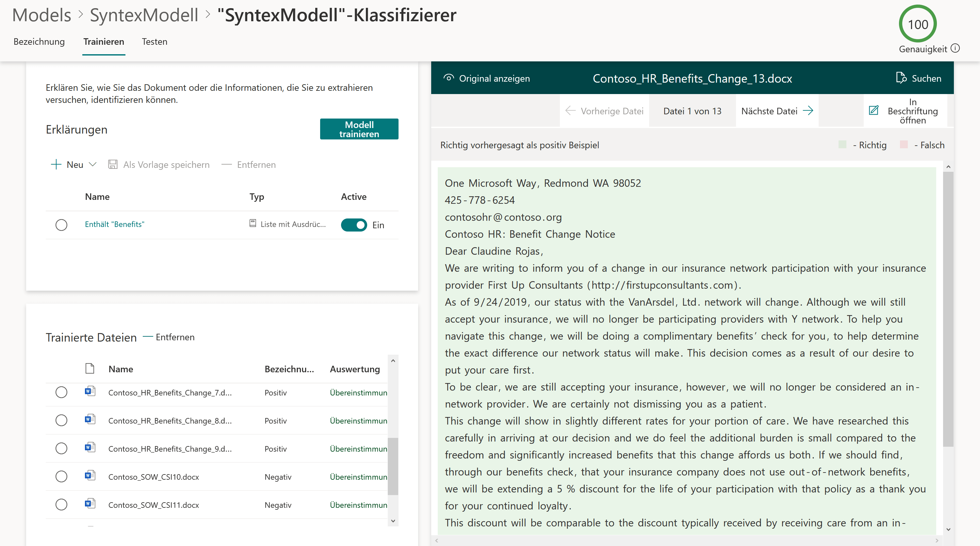Click the document viewer scroll up arrow

[x=948, y=167]
